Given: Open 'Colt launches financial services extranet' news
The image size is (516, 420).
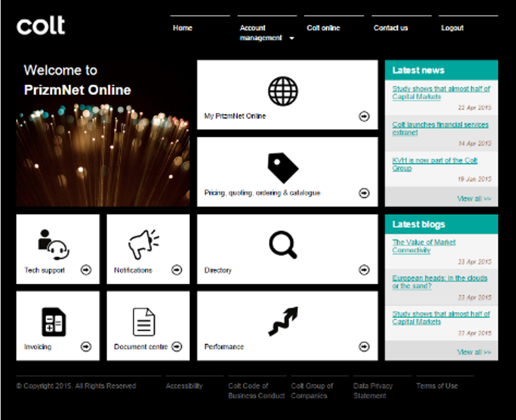Looking at the screenshot, I should coord(440,128).
